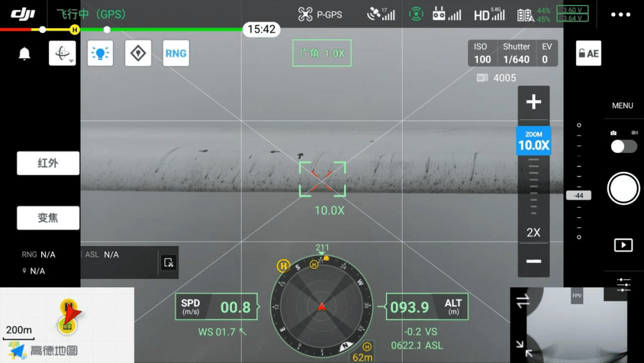This screenshot has width=644, height=363.
Task: Open camera settings sliders icon
Action: point(623,285)
